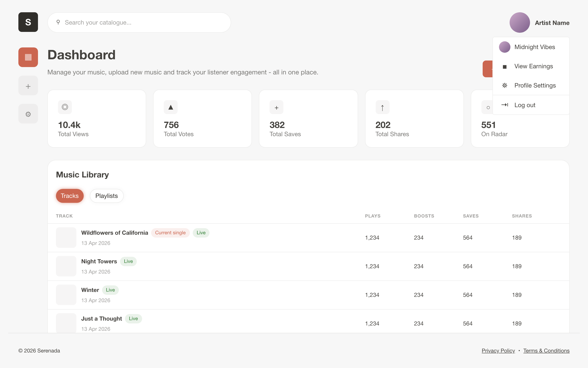The height and width of the screenshot is (368, 588).
Task: Click the search magnifier icon
Action: coord(58,22)
